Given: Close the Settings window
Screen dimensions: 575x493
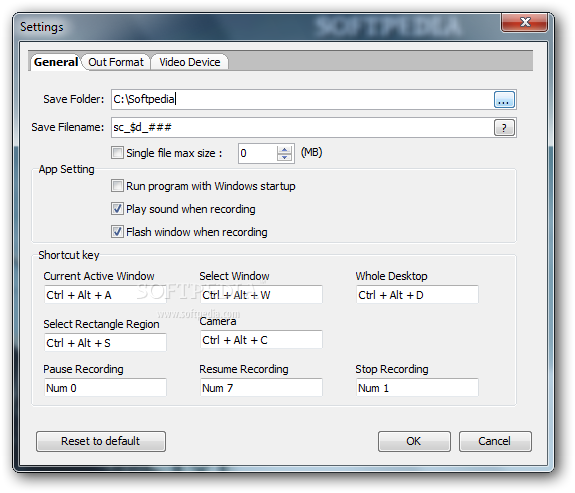Looking at the screenshot, I should click(x=525, y=22).
